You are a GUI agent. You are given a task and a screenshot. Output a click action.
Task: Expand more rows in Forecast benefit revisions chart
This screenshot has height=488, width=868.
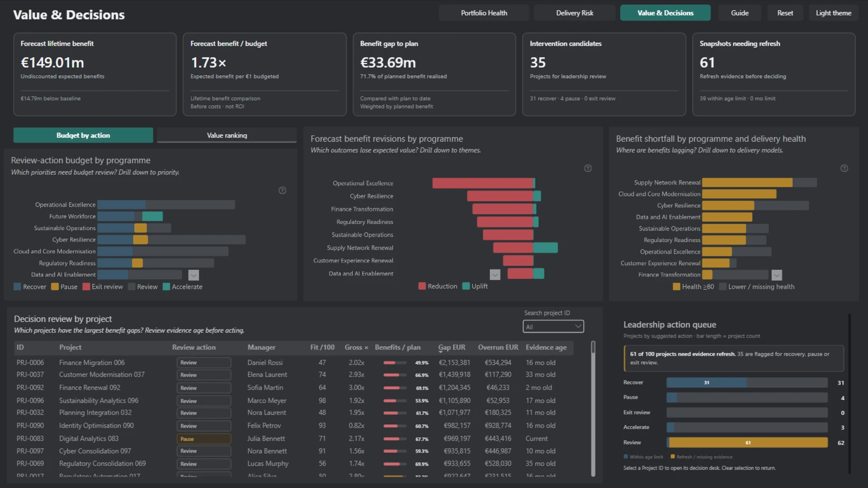click(x=495, y=274)
